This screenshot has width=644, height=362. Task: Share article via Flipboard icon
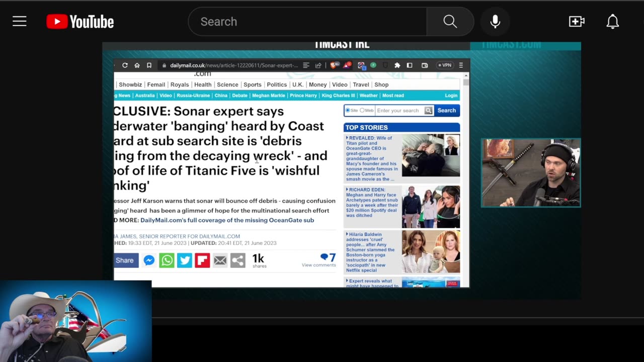202,260
